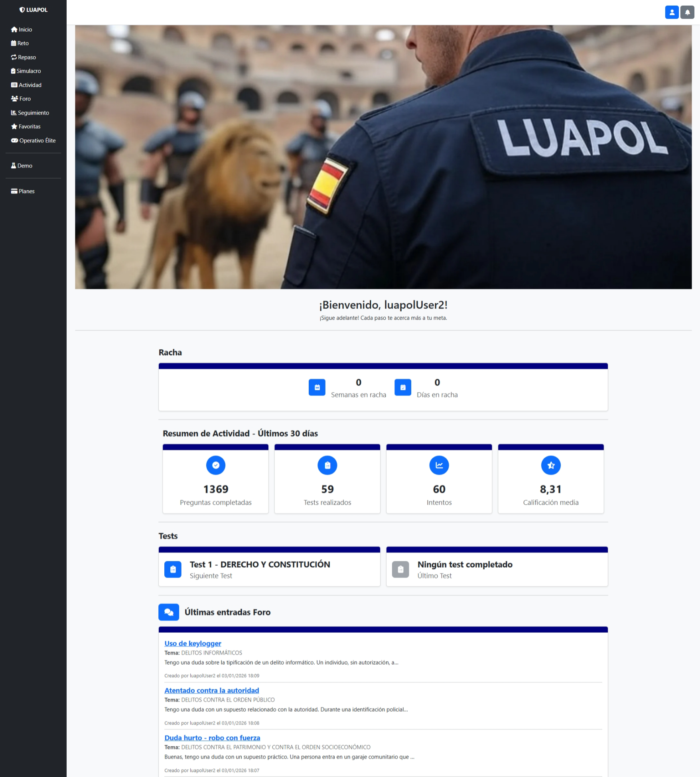700x777 pixels.
Task: Open the user profile icon button
Action: pos(672,12)
